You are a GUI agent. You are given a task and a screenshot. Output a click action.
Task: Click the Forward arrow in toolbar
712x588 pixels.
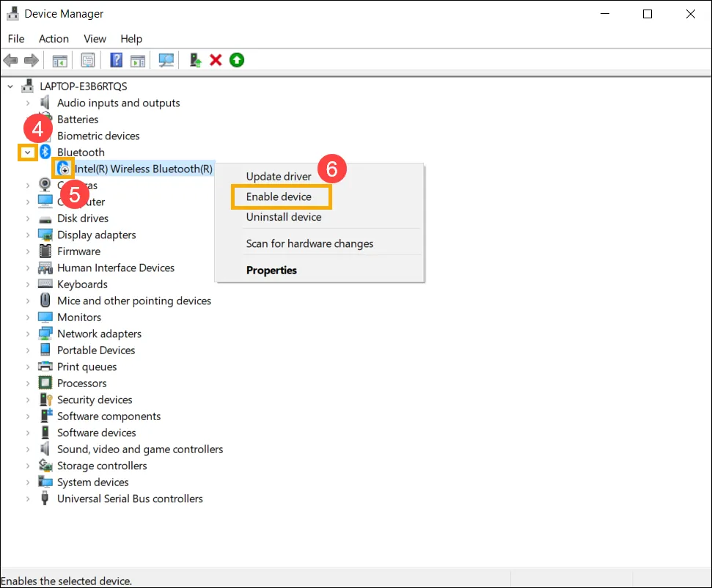[31, 60]
